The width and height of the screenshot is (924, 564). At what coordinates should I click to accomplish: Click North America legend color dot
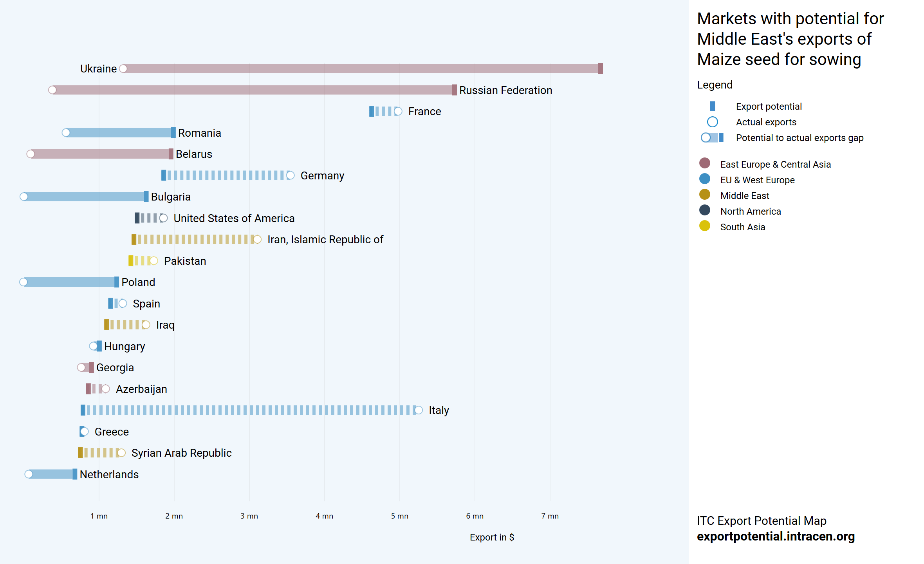point(704,210)
